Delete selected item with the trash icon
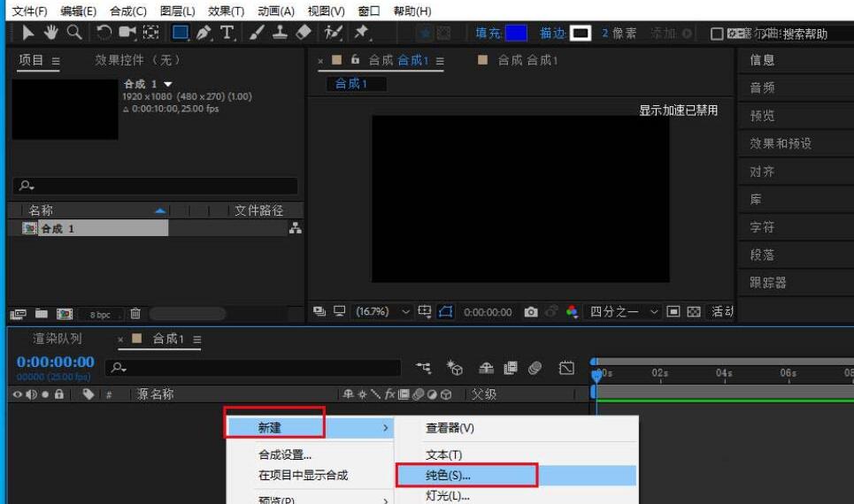This screenshot has width=854, height=504. [135, 314]
